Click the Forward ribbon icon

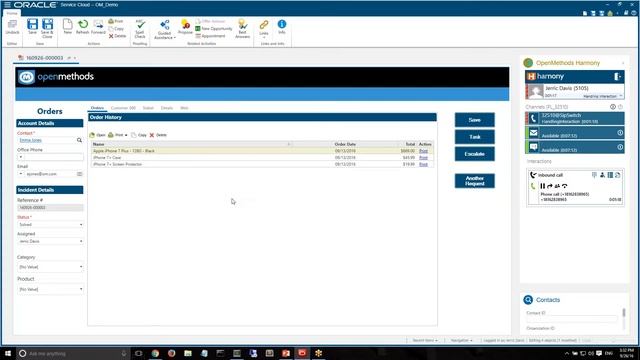pos(98,27)
